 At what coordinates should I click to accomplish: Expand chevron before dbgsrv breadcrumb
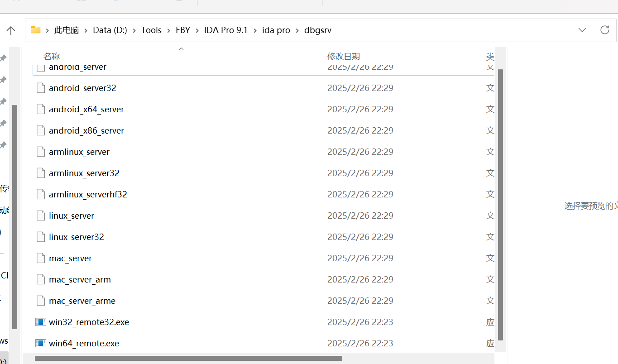(297, 30)
